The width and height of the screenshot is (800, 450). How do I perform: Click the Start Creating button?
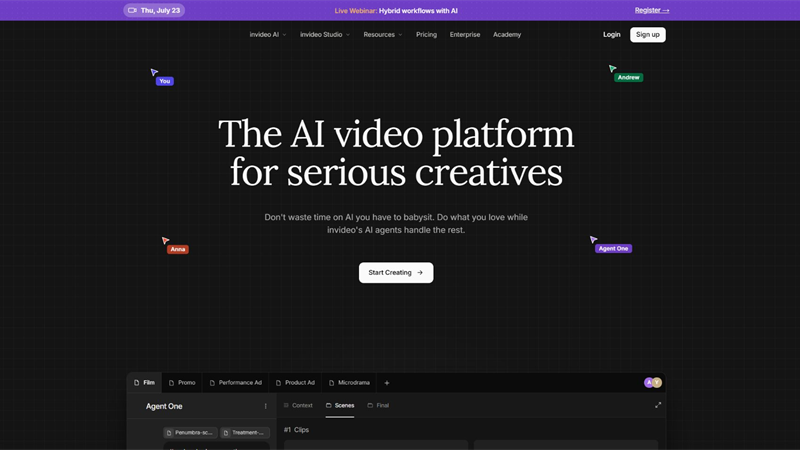(396, 272)
